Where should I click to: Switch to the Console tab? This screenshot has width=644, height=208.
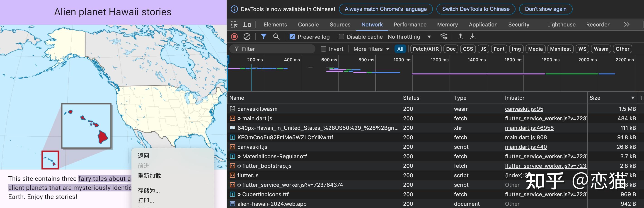point(308,24)
